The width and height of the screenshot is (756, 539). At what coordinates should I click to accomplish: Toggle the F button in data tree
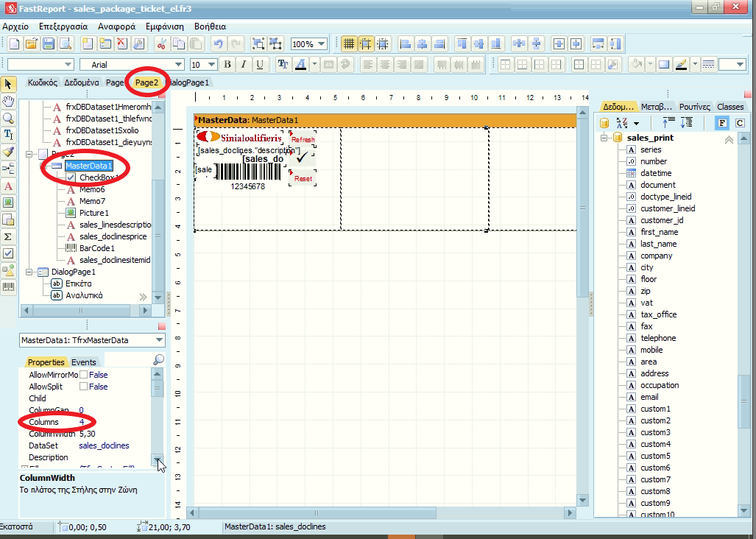(721, 123)
